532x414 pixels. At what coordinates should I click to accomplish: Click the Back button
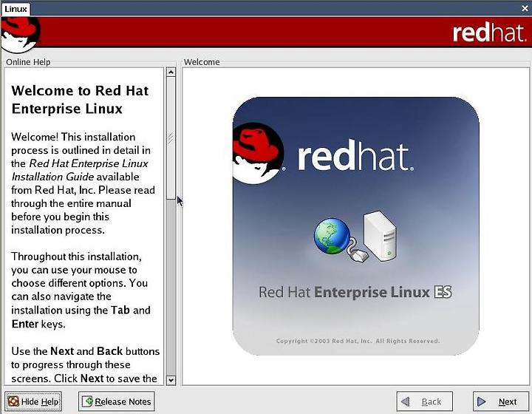(x=424, y=401)
